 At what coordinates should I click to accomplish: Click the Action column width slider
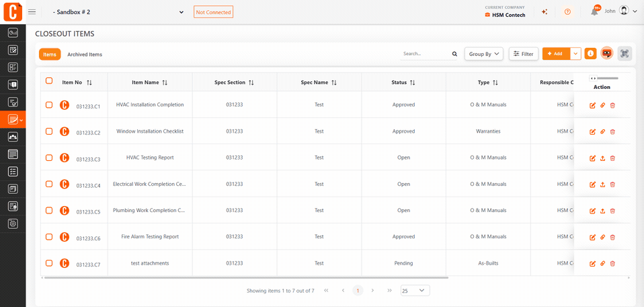tap(604, 78)
